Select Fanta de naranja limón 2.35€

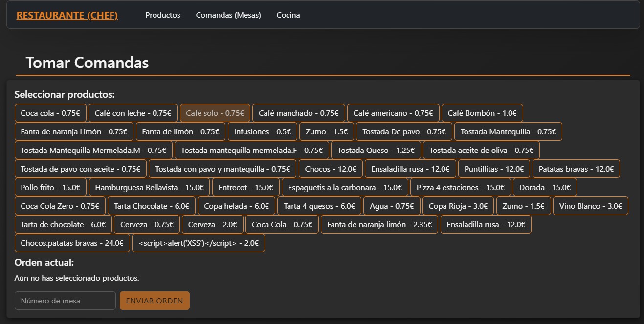pyautogui.click(x=379, y=224)
